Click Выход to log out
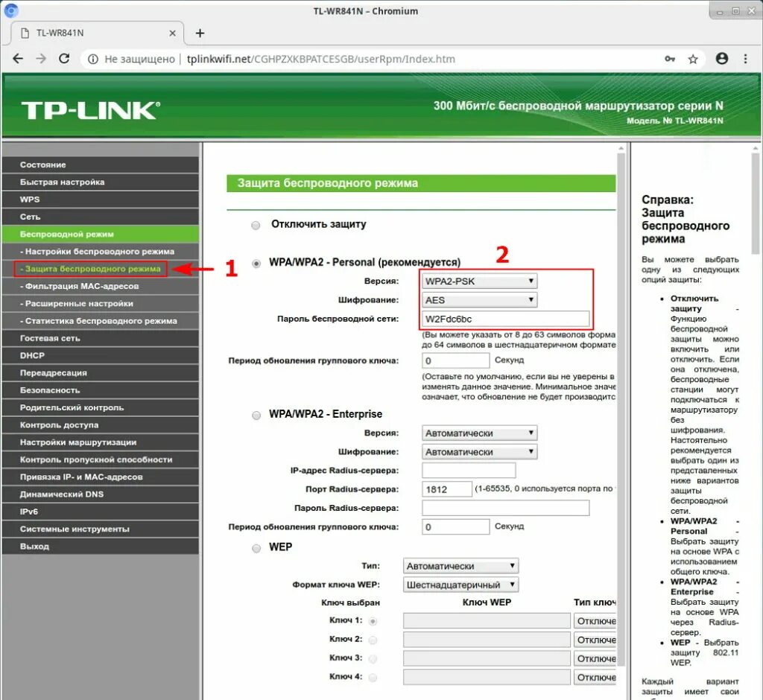This screenshot has height=700, width=763. click(x=101, y=547)
